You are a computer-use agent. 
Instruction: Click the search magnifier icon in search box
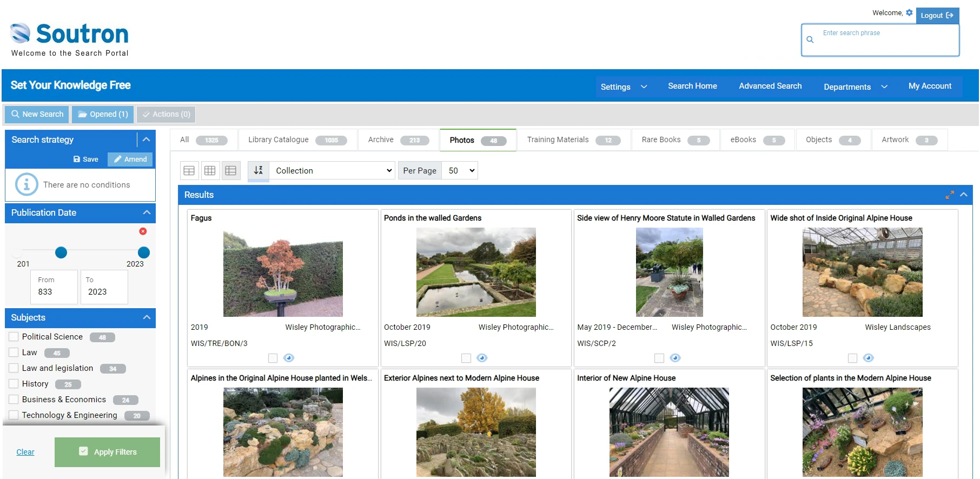coord(810,39)
